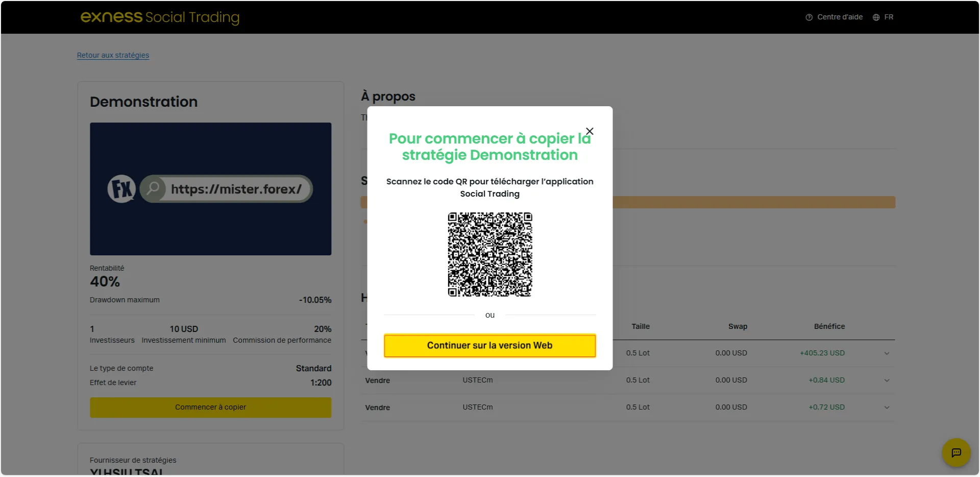This screenshot has height=477, width=980.
Task: Click the 10 USD investissement minimum
Action: pos(184,329)
